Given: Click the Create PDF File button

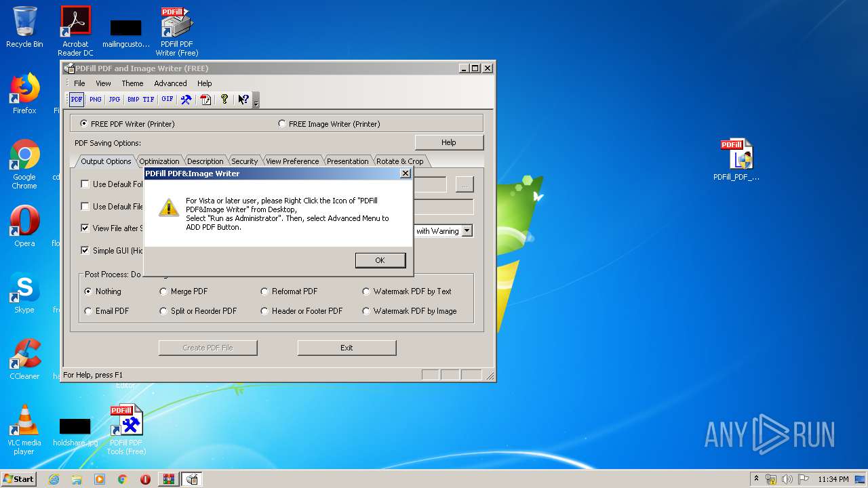Looking at the screenshot, I should point(208,348).
